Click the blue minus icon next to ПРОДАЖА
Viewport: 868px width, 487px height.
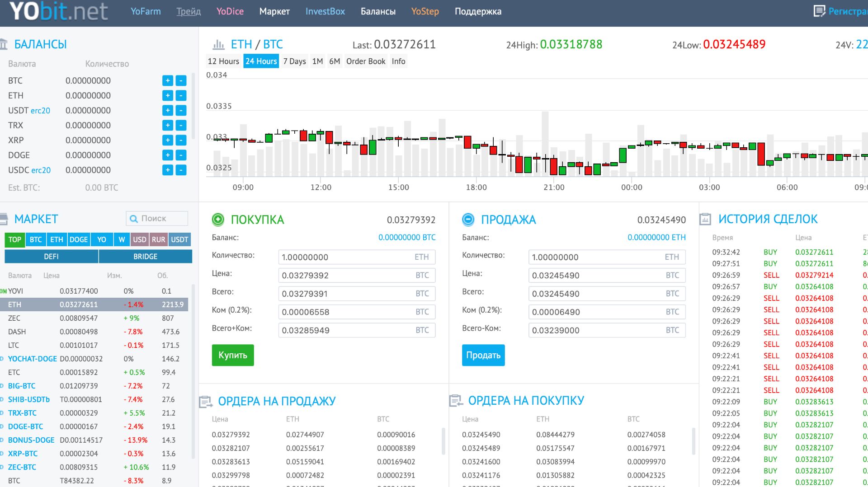tap(468, 220)
